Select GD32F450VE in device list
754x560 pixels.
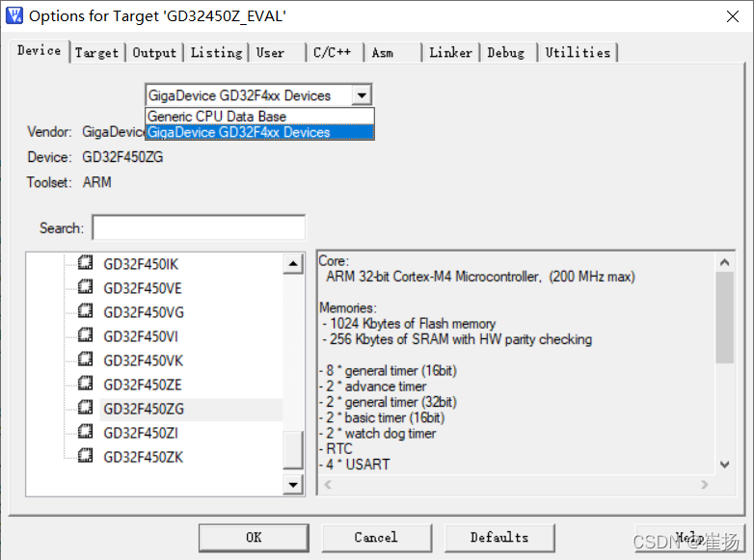pyautogui.click(x=143, y=288)
